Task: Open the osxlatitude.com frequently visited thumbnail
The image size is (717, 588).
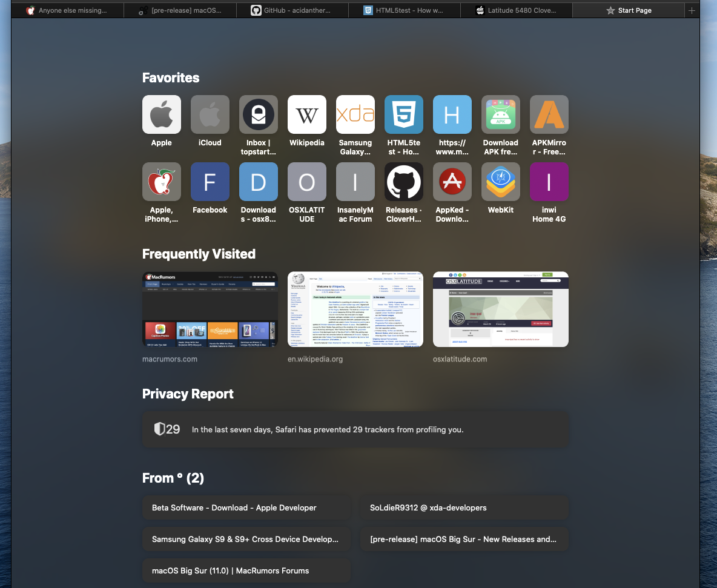Action: [501, 309]
